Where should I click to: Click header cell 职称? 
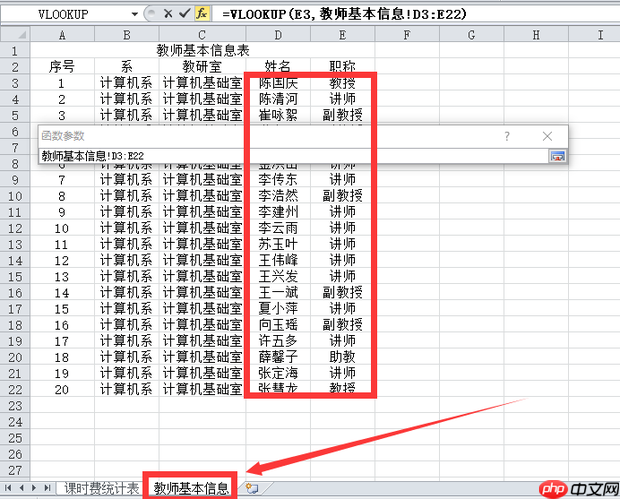342,66
